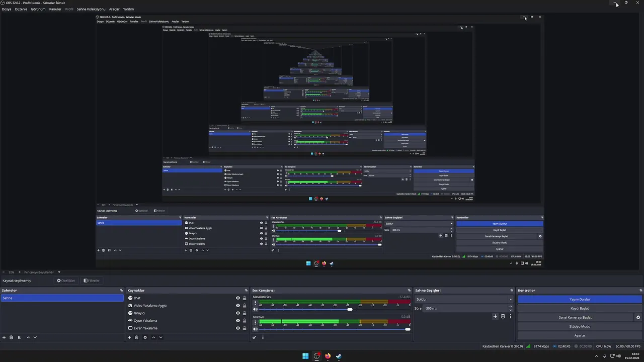Mute Masaüstü Ses speaker icon
Screen dimensions: 644x362
coord(255,309)
